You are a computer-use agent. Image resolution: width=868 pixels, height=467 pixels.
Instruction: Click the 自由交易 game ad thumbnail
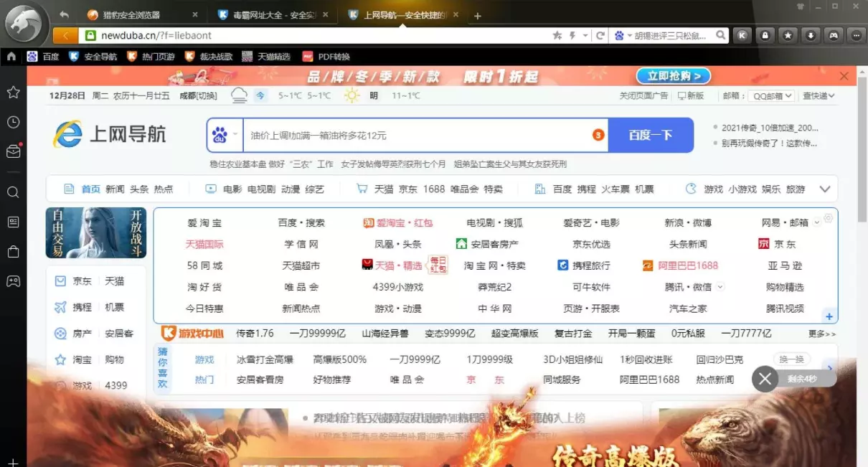click(x=95, y=232)
